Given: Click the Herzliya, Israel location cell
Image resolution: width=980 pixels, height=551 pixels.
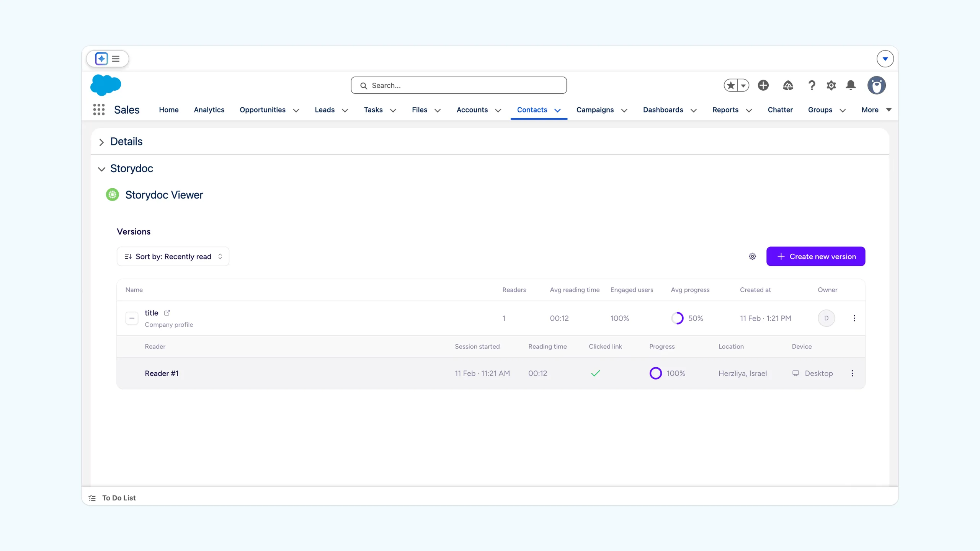Looking at the screenshot, I should pos(743,373).
